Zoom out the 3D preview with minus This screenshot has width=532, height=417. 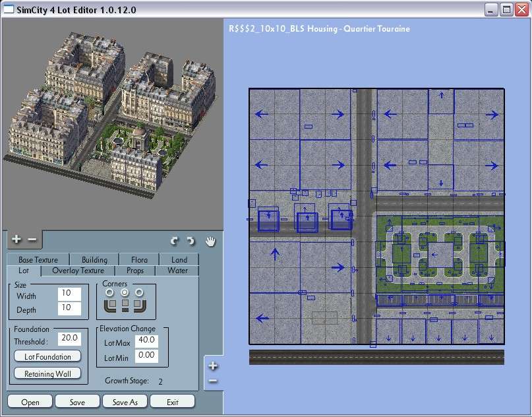32,240
